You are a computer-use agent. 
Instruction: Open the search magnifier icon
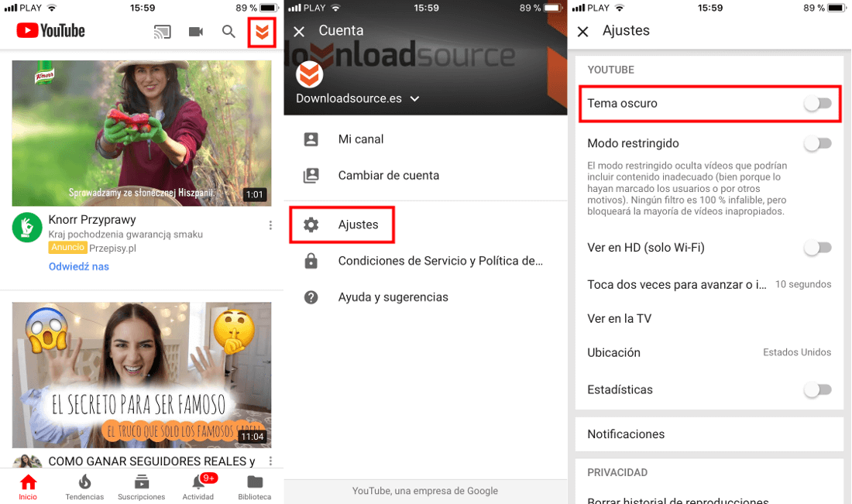click(x=228, y=32)
